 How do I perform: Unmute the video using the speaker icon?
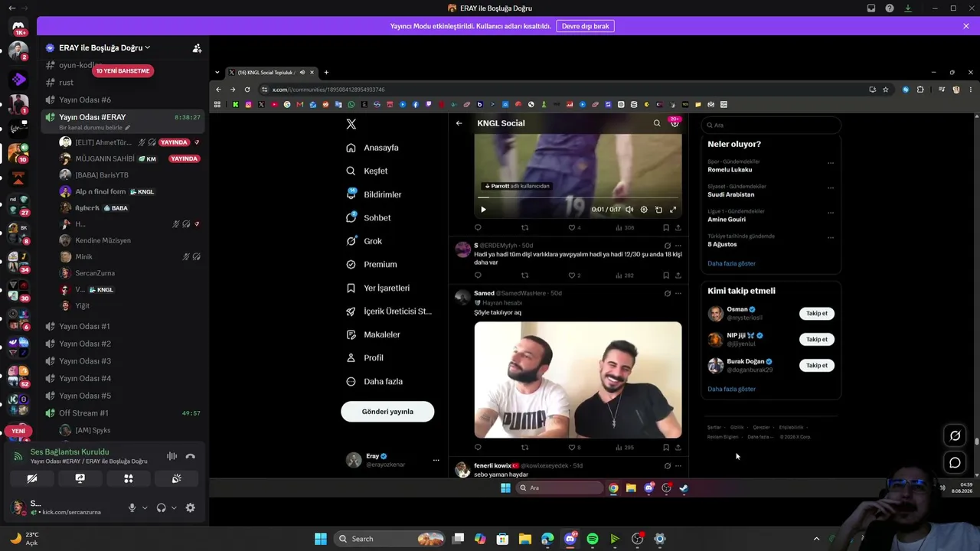coord(629,210)
